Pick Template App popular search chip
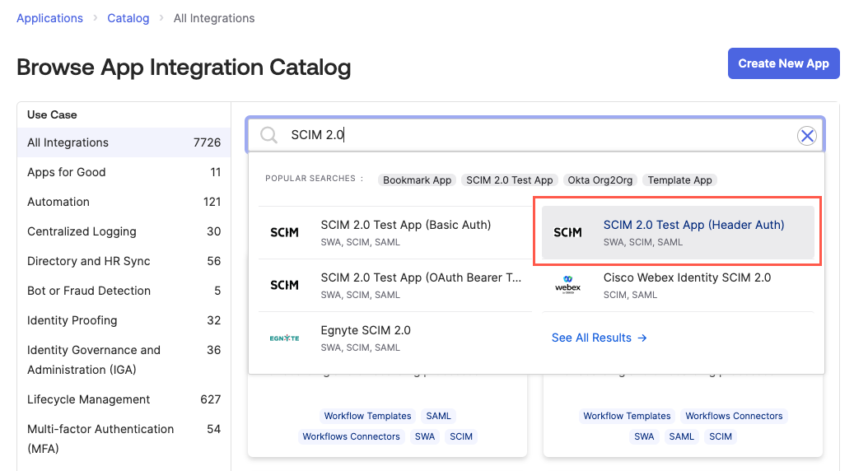This screenshot has width=868, height=471. [679, 180]
